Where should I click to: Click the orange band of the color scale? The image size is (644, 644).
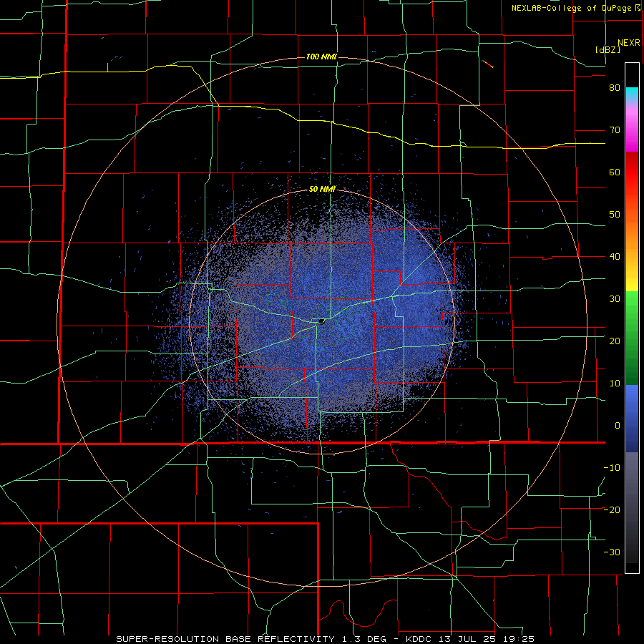tap(632, 230)
